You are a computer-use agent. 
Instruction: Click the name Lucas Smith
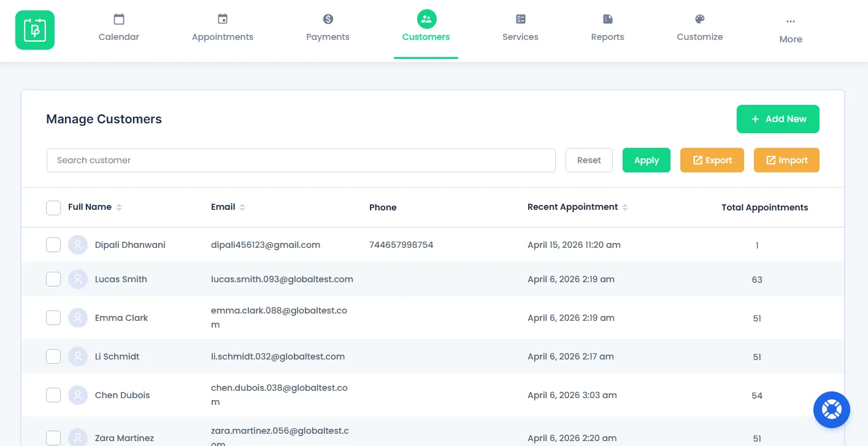click(121, 279)
